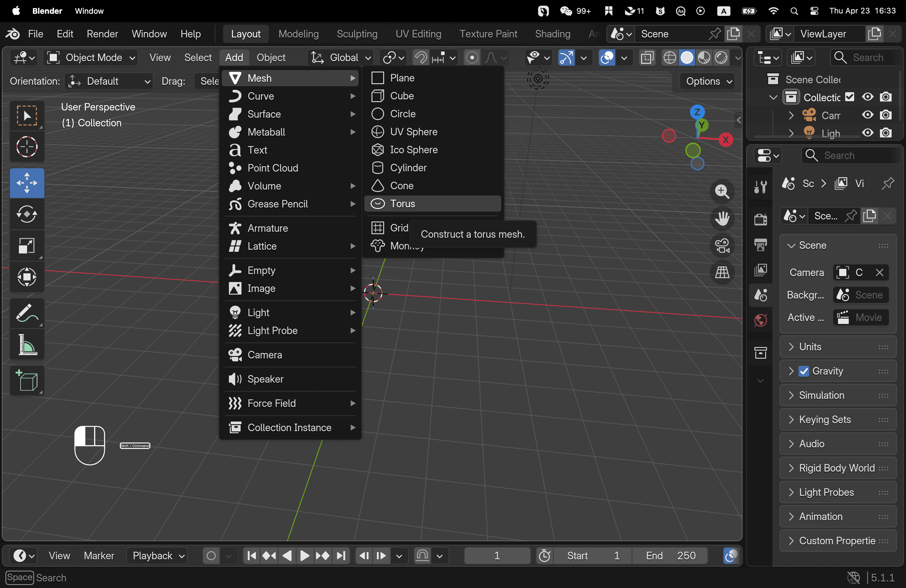Switch to the Shading workspace tab
This screenshot has width=906, height=588.
click(552, 34)
